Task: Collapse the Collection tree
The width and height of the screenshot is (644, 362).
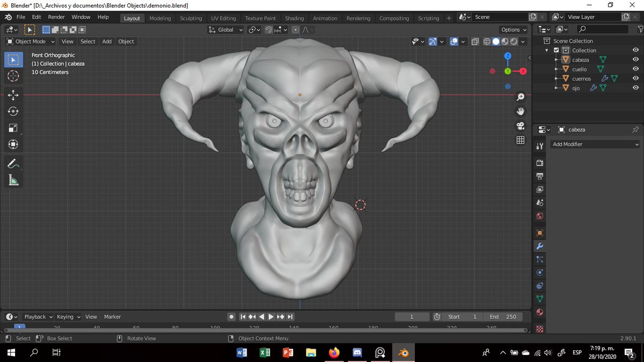Action: (547, 50)
